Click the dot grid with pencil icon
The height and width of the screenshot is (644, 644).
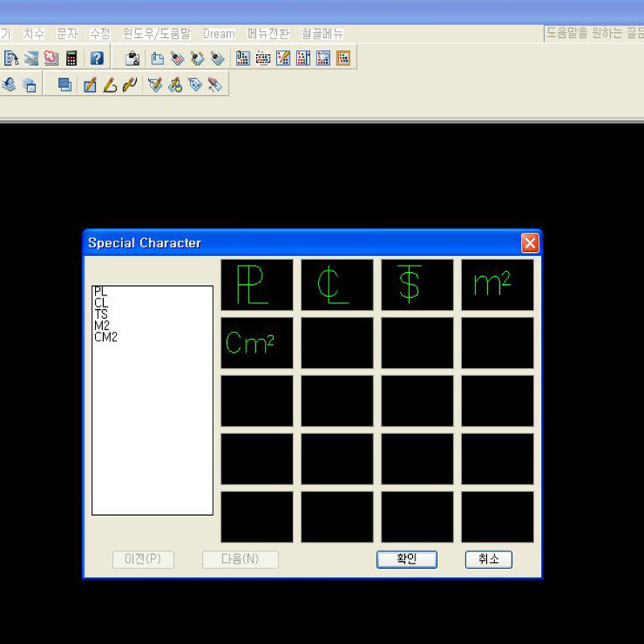coord(283,58)
